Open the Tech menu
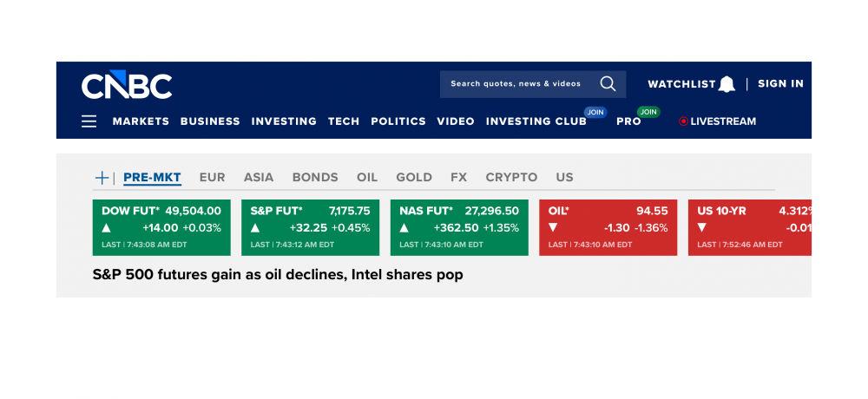The height and width of the screenshot is (399, 868). [x=344, y=121]
